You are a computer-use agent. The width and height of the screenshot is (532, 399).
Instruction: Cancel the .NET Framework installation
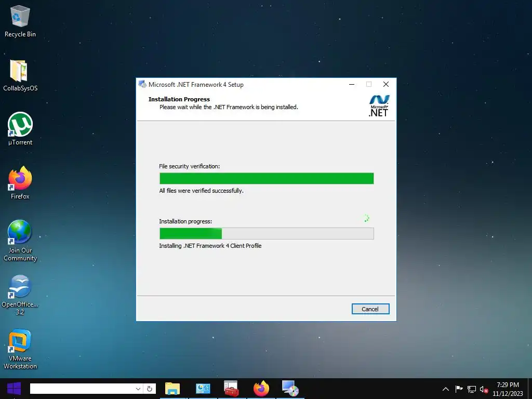[x=370, y=309]
